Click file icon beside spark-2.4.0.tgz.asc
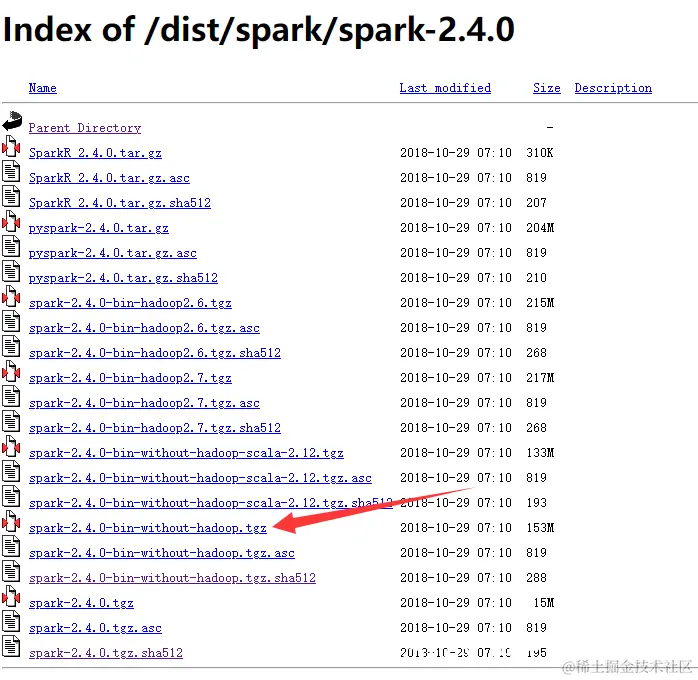Image resolution: width=698 pixels, height=680 pixels. tap(11, 620)
